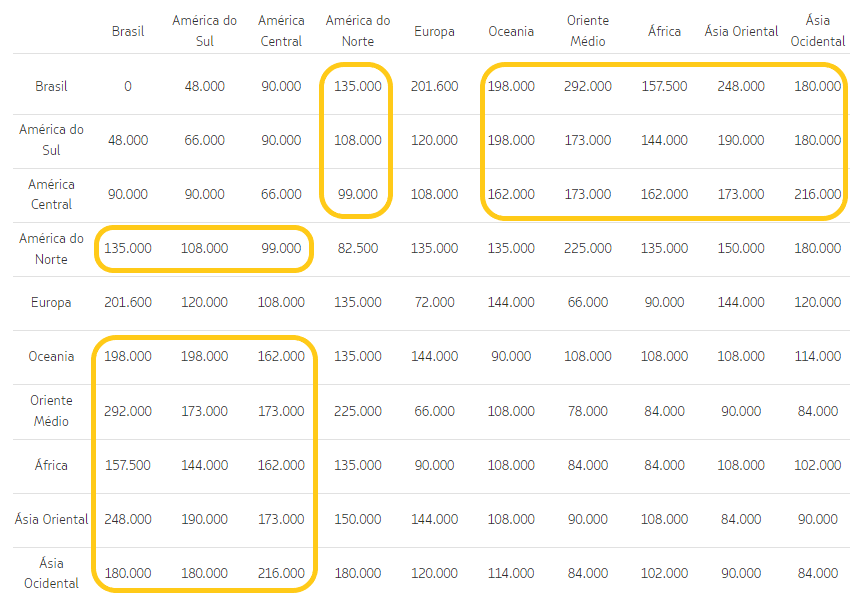
Task: Click the 292.000 cell in Brasil row
Action: point(588,86)
